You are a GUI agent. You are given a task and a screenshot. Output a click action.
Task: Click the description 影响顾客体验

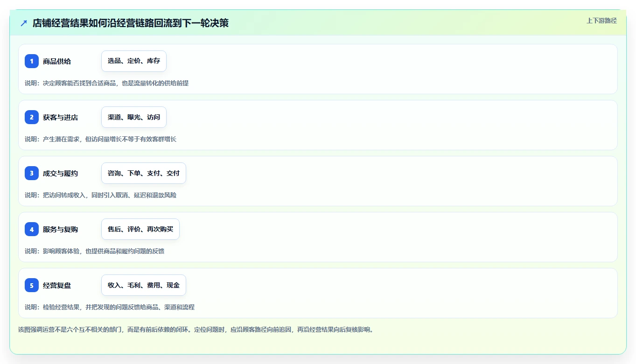tap(94, 251)
